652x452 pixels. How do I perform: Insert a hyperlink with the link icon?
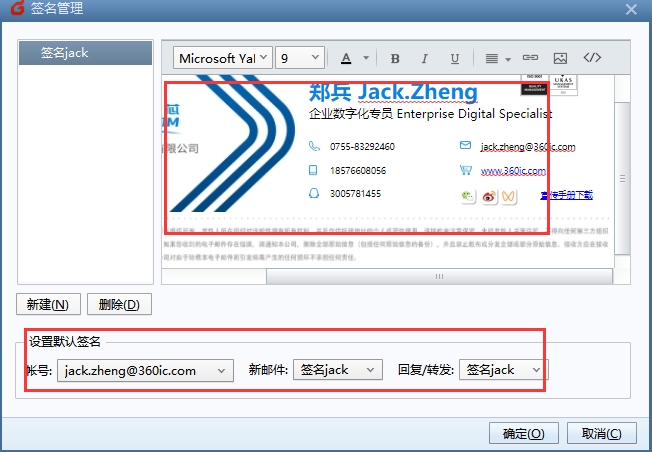(530, 58)
